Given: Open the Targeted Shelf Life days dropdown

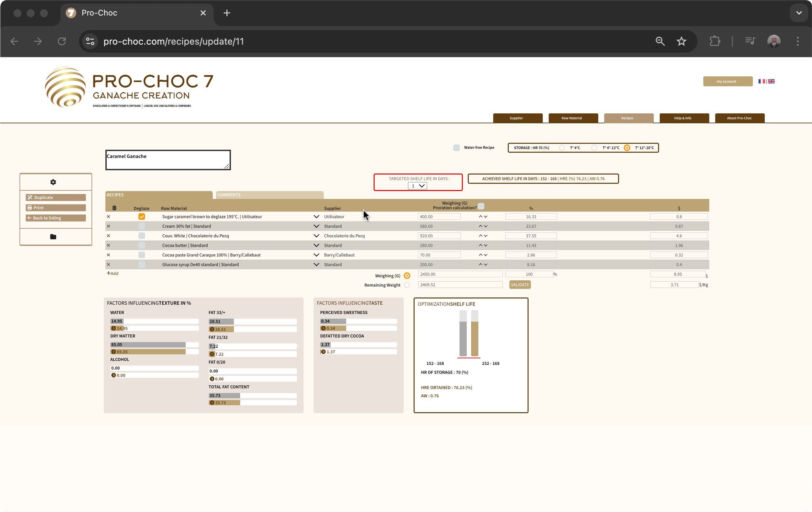Looking at the screenshot, I should click(x=418, y=186).
